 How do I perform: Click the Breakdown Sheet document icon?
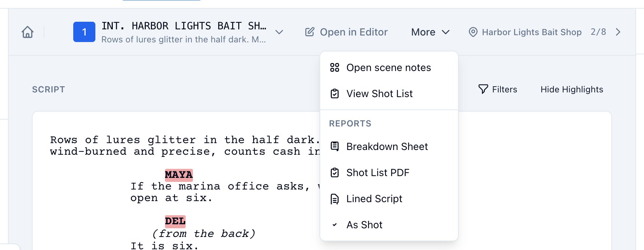[335, 147]
